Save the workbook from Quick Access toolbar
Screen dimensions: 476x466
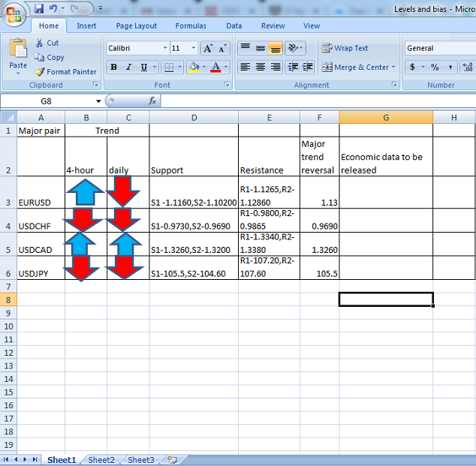[x=39, y=9]
